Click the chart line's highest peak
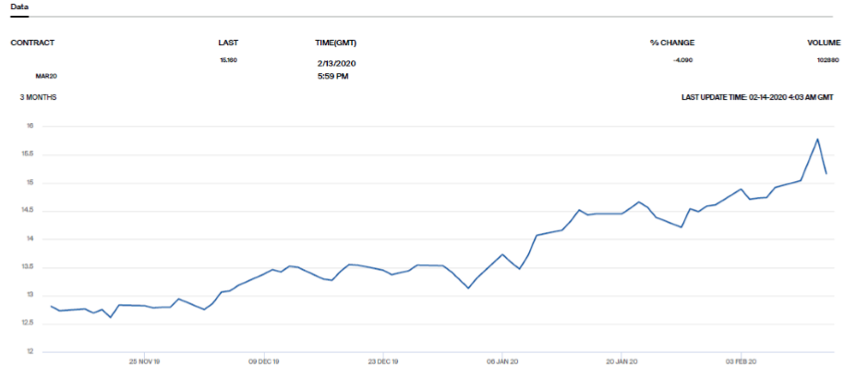 [x=817, y=140]
